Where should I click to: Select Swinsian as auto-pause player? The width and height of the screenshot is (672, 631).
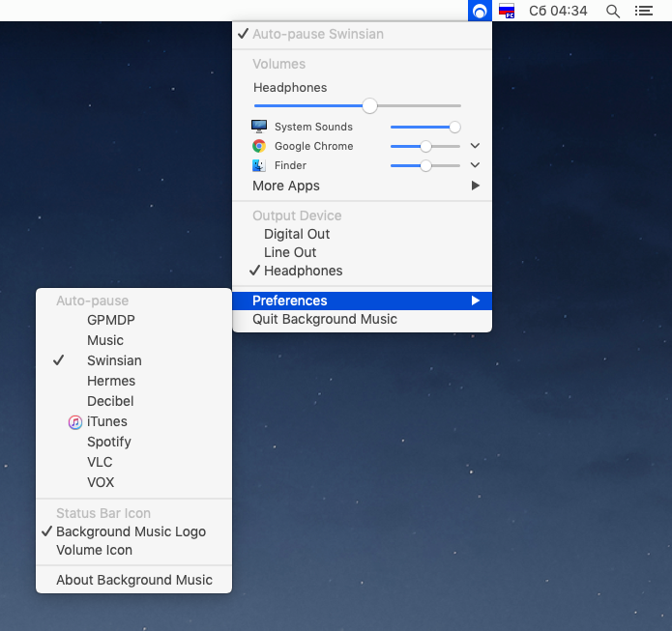(x=134, y=360)
